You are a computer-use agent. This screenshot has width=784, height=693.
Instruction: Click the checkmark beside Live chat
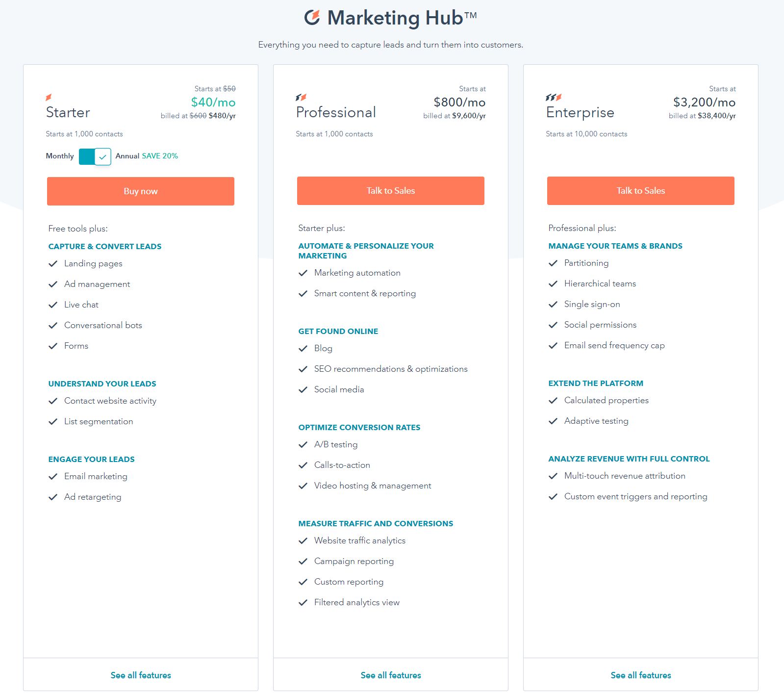click(53, 305)
